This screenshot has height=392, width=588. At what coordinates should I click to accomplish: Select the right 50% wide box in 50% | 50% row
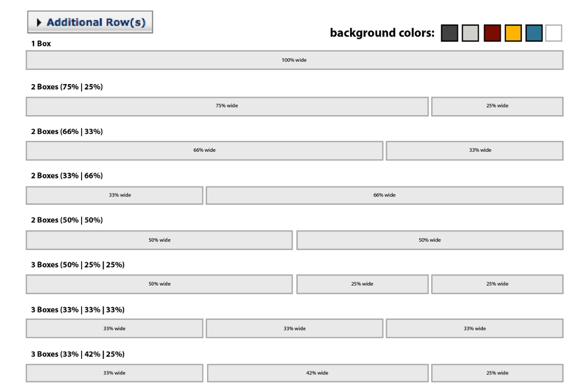coord(430,240)
